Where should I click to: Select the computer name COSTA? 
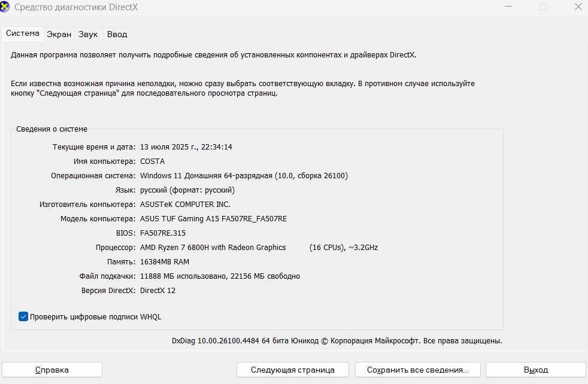152,161
